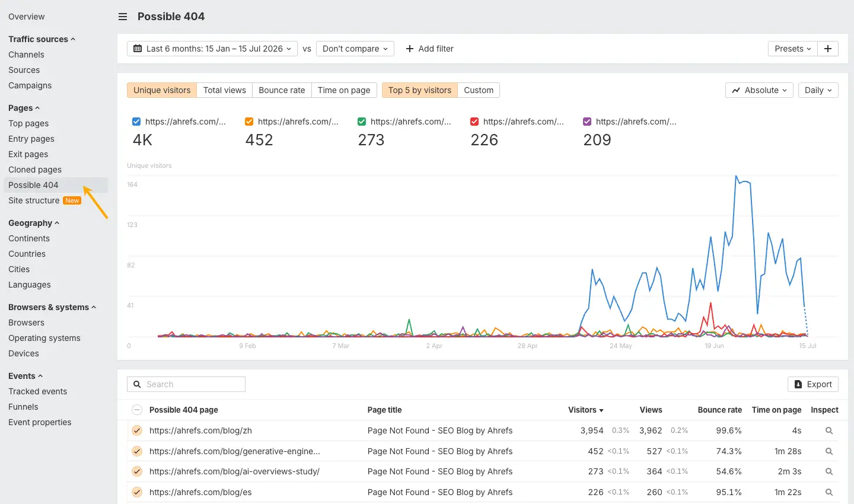Click Add filter

click(429, 49)
